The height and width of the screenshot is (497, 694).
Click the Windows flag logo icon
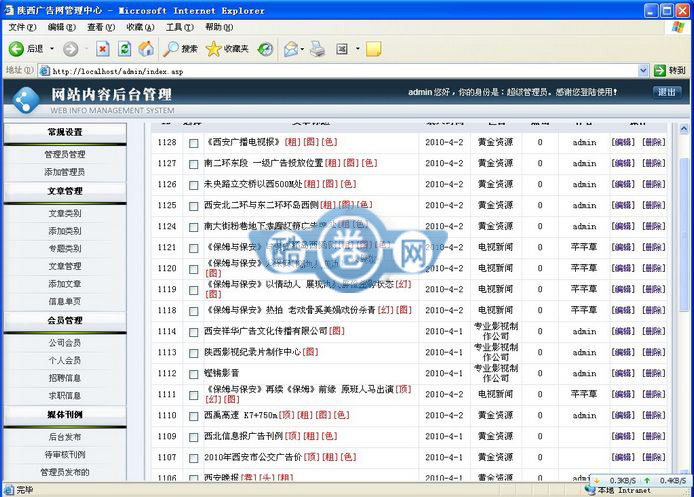click(x=678, y=27)
